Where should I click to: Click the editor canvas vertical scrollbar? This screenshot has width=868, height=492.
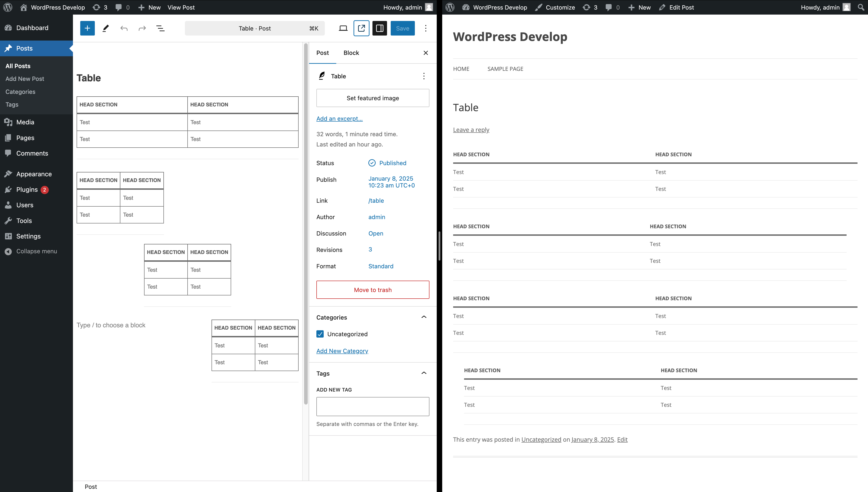point(306,223)
